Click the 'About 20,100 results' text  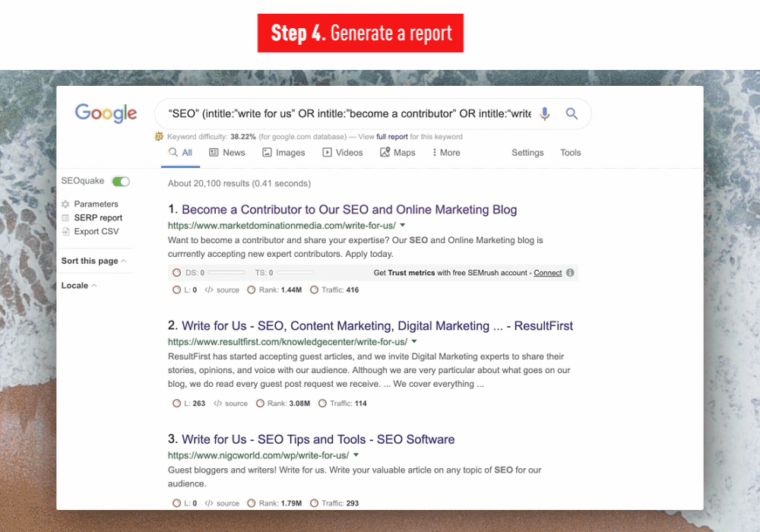(x=239, y=184)
